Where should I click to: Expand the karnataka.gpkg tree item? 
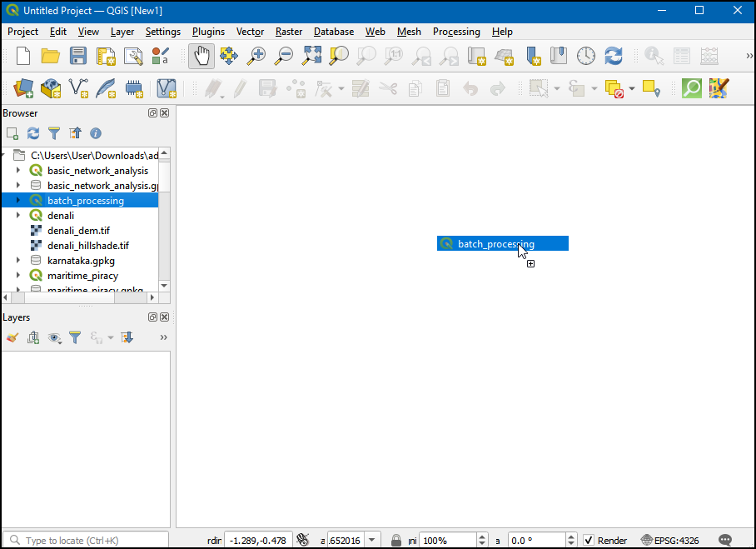tap(18, 261)
